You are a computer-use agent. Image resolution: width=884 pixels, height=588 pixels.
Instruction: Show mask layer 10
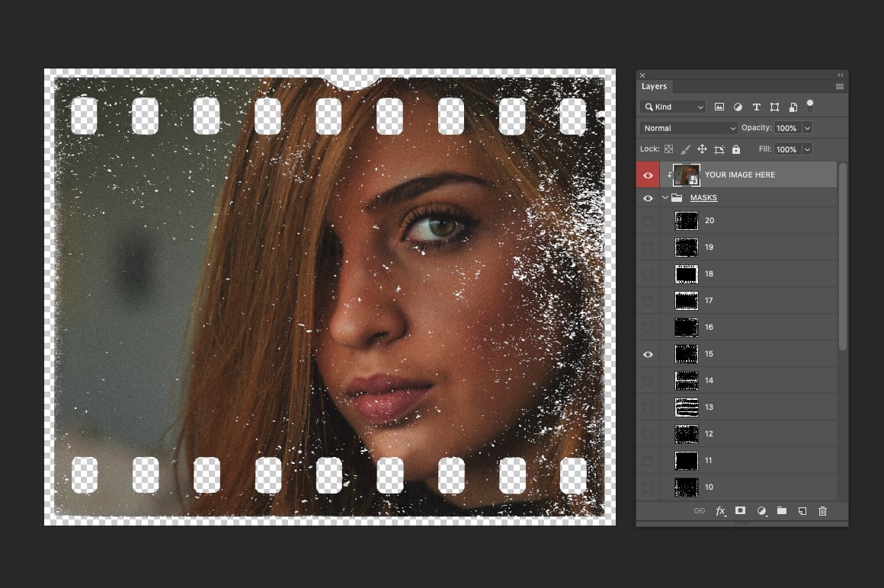pos(648,487)
